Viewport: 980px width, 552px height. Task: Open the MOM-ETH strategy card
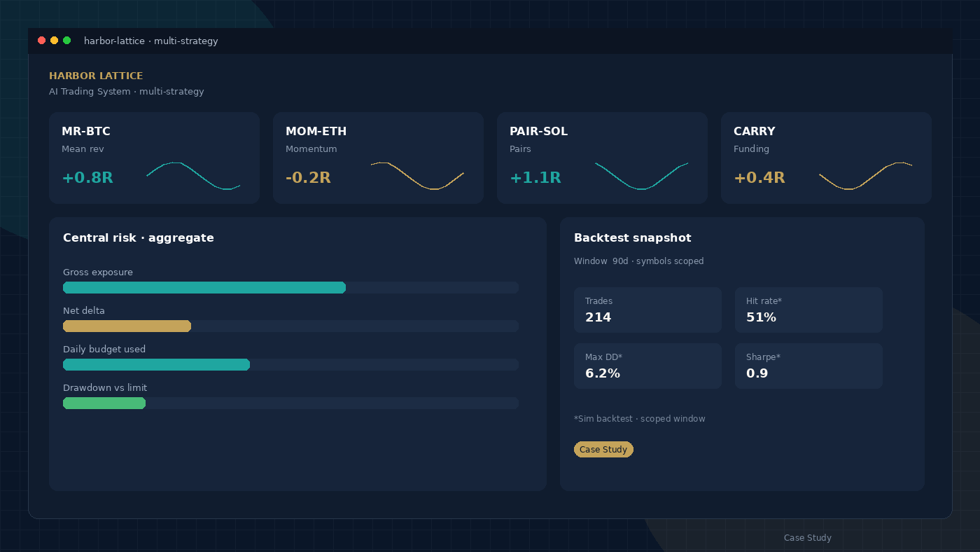coord(378,158)
